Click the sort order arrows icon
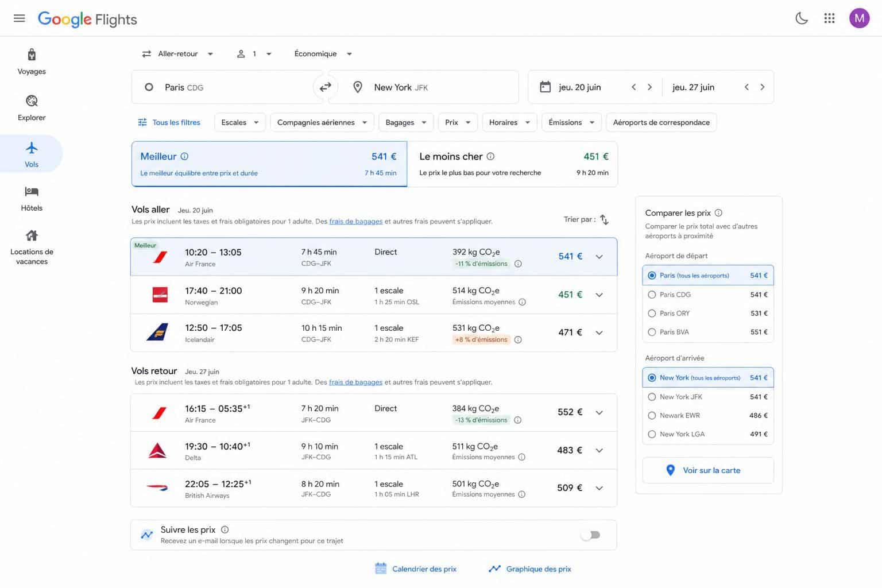 604,219
